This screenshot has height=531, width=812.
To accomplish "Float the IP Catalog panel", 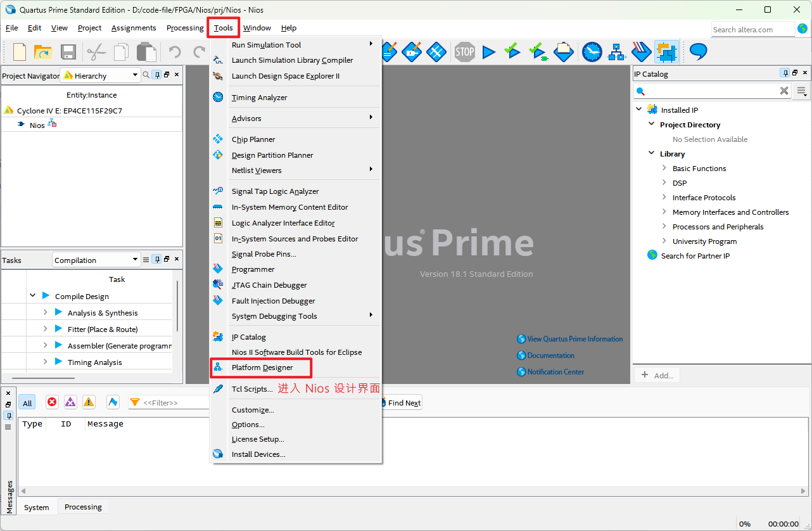I will pyautogui.click(x=795, y=74).
